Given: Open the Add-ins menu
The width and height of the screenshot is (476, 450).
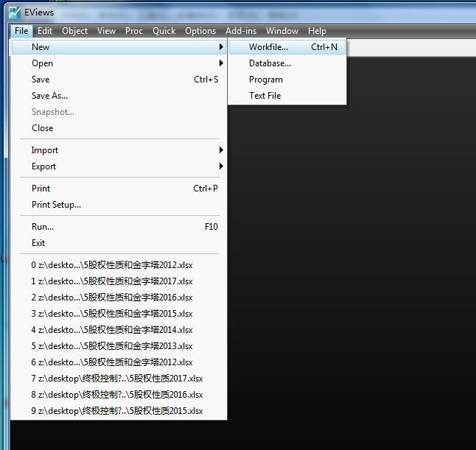Looking at the screenshot, I should click(241, 31).
